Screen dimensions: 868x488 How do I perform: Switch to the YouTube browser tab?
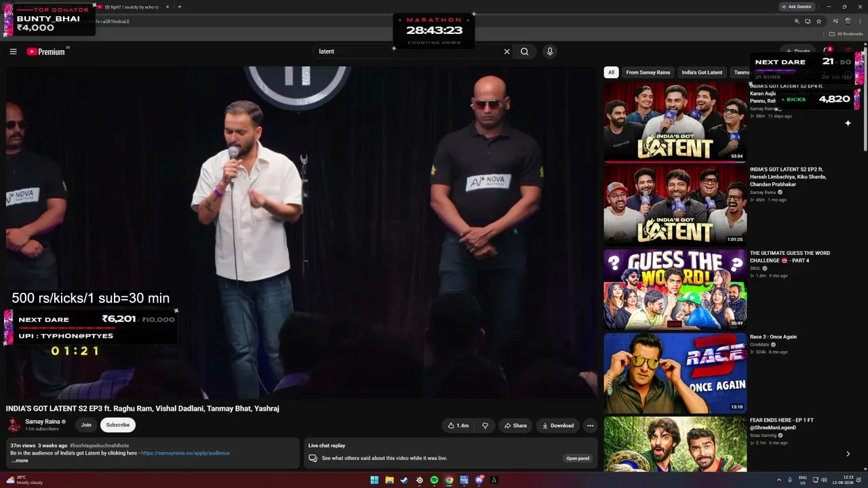tap(132, 7)
